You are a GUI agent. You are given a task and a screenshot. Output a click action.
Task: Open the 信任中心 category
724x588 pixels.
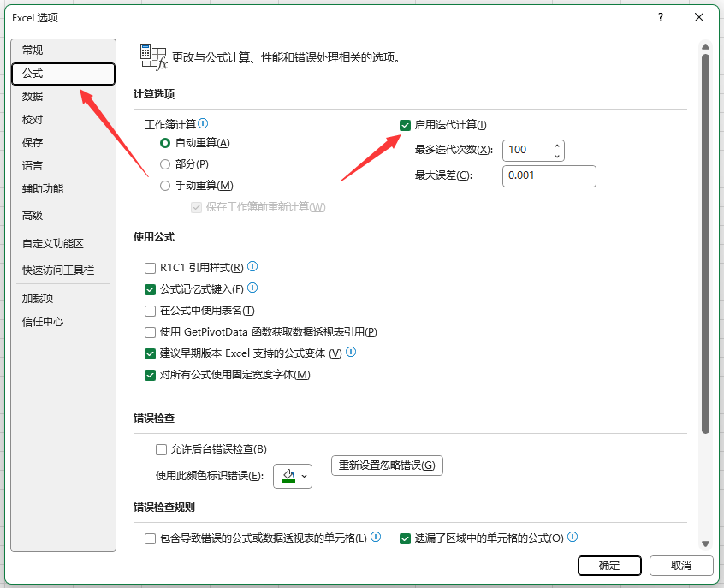pos(63,322)
